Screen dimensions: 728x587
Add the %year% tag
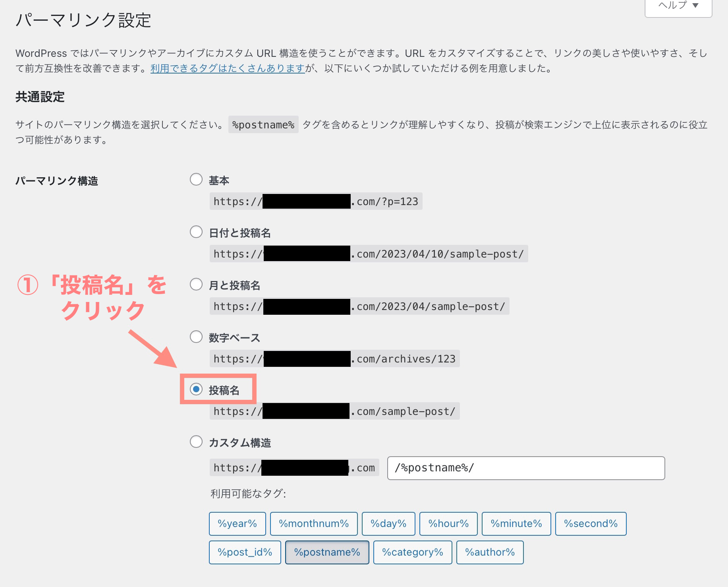pyautogui.click(x=237, y=524)
